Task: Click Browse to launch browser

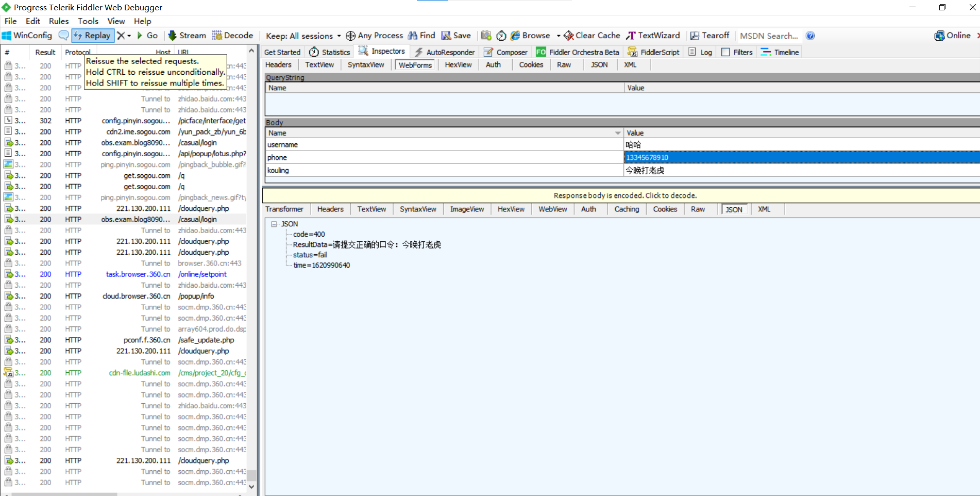Action: [x=530, y=36]
